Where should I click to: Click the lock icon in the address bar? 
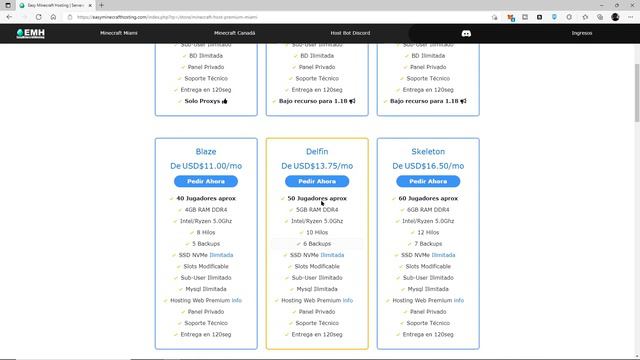coord(70,17)
